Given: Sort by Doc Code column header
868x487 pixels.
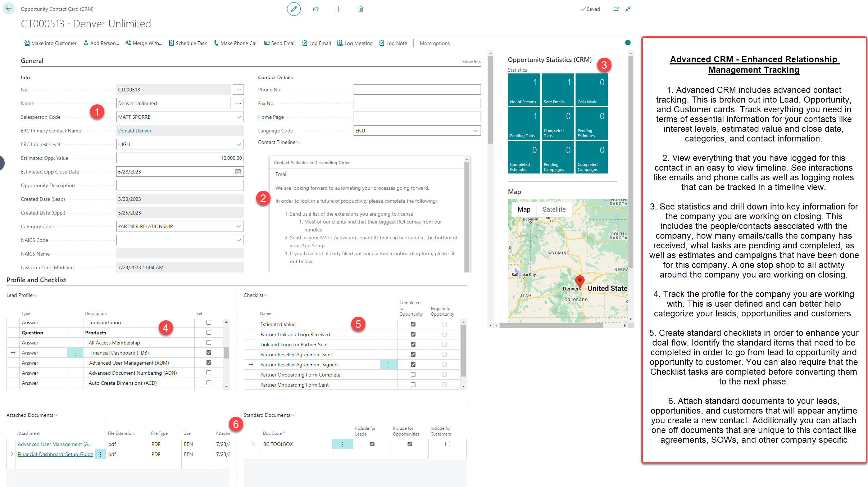Looking at the screenshot, I should point(274,433).
